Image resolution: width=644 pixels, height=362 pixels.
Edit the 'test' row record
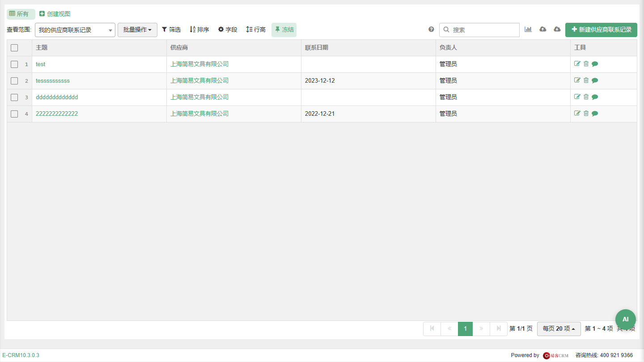577,64
